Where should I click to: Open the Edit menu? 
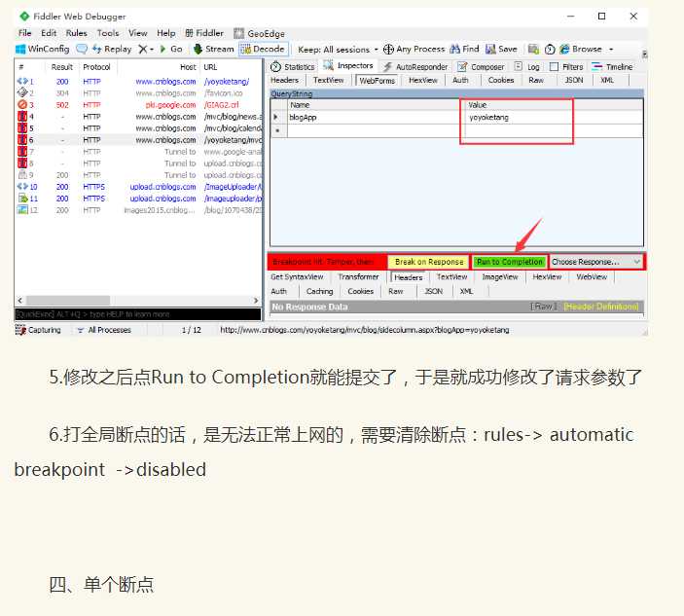click(49, 33)
